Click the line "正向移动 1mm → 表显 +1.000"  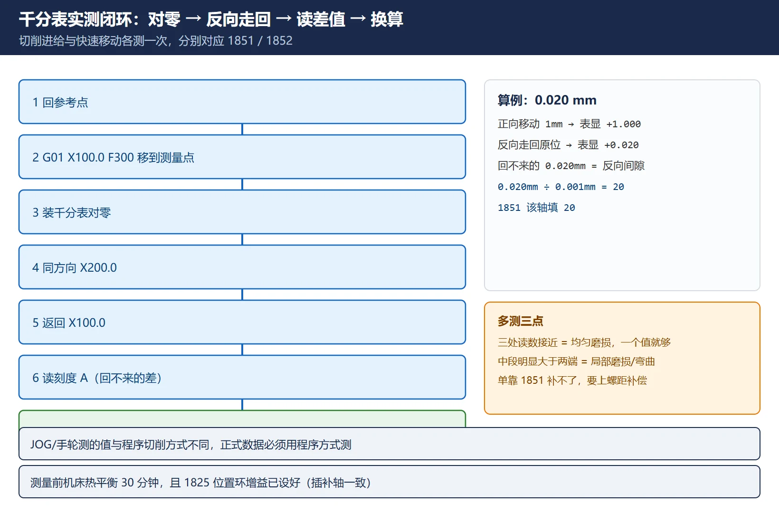pos(569,124)
